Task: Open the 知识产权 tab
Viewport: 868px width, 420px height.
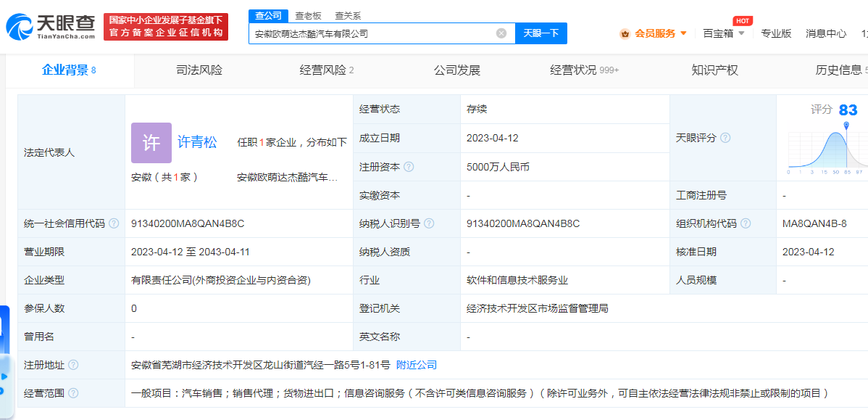Action: pyautogui.click(x=714, y=70)
